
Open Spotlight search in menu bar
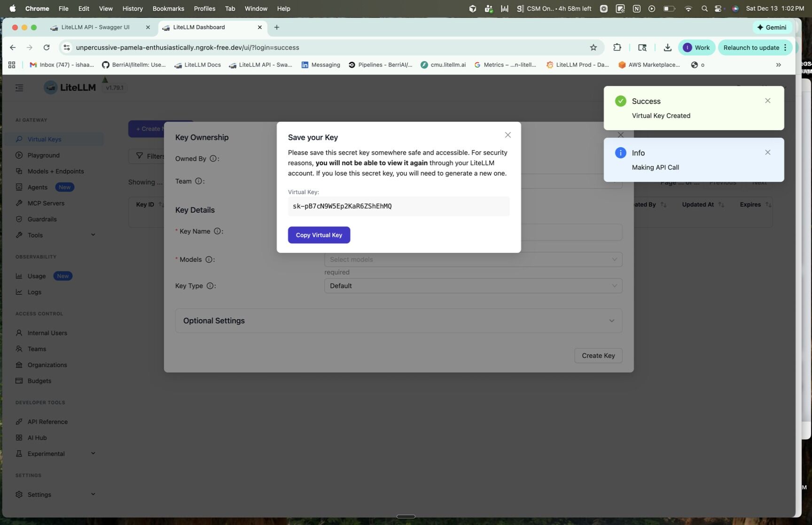tap(704, 8)
